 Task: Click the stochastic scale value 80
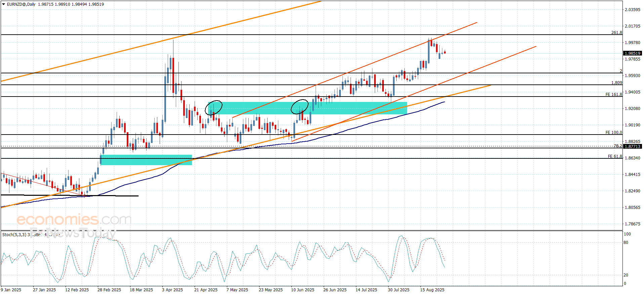pyautogui.click(x=626, y=242)
